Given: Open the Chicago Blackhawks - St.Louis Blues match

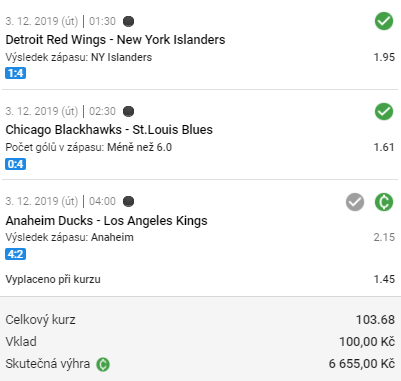Looking at the screenshot, I should pyautogui.click(x=109, y=130).
